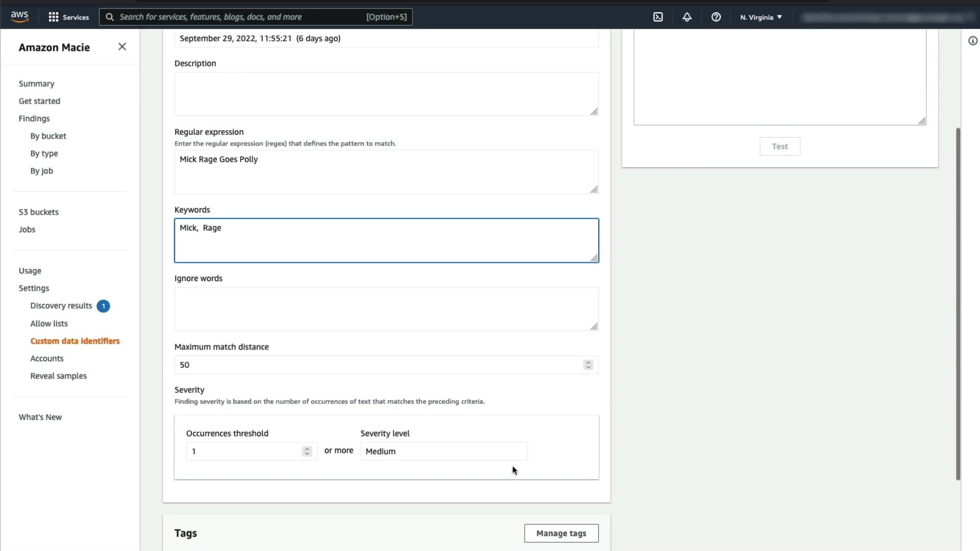Open the S3 buckets page
This screenshot has width=980, height=551.
coord(39,212)
